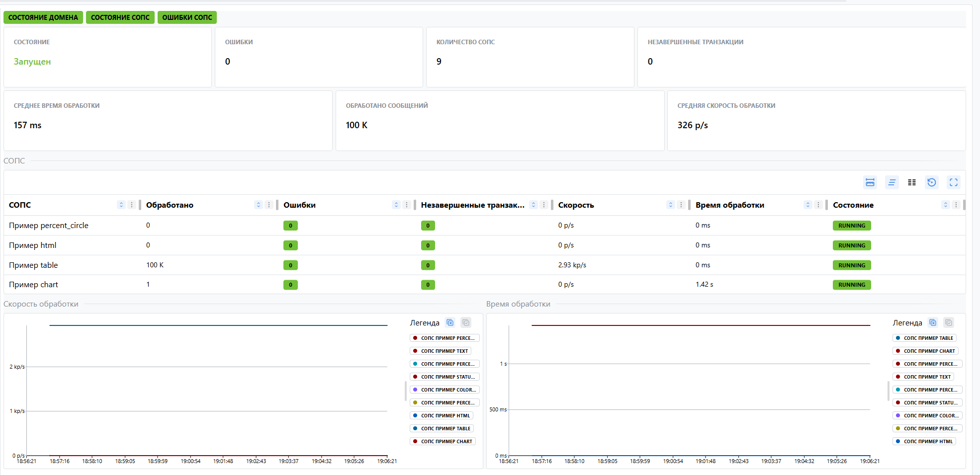Click the reset/refresh icon above the СОПС table
980x475 pixels.
(x=931, y=182)
